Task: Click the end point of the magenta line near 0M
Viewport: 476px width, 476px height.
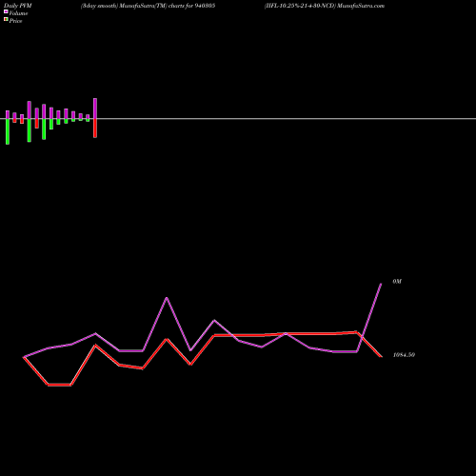Action: [x=381, y=284]
